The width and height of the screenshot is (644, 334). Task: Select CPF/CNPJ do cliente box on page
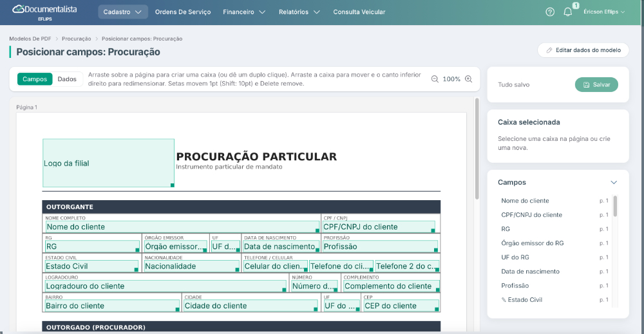(x=379, y=227)
